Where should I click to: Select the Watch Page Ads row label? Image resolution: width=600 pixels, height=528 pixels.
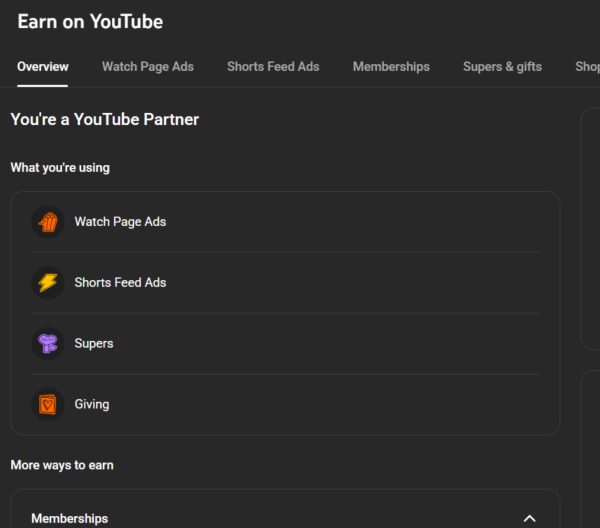120,222
